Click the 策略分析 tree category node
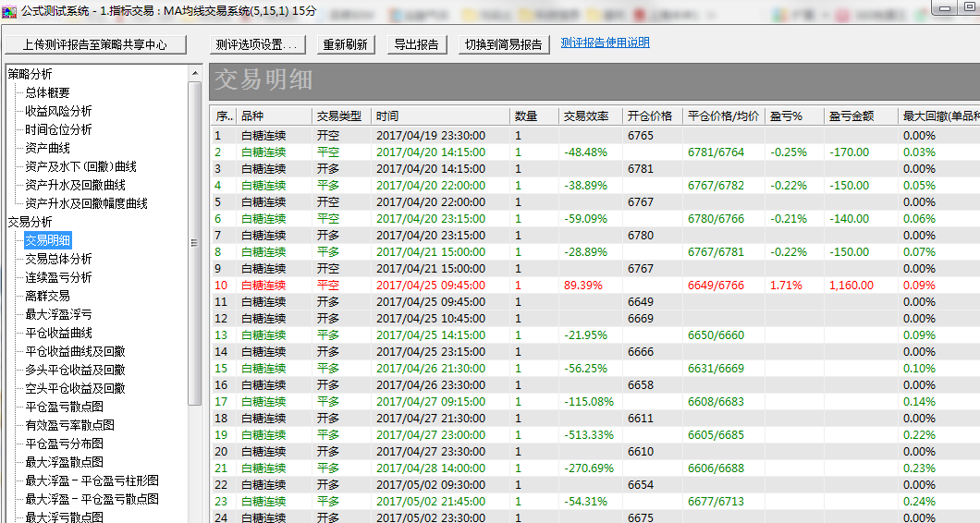This screenshot has width=980, height=523. click(x=31, y=74)
